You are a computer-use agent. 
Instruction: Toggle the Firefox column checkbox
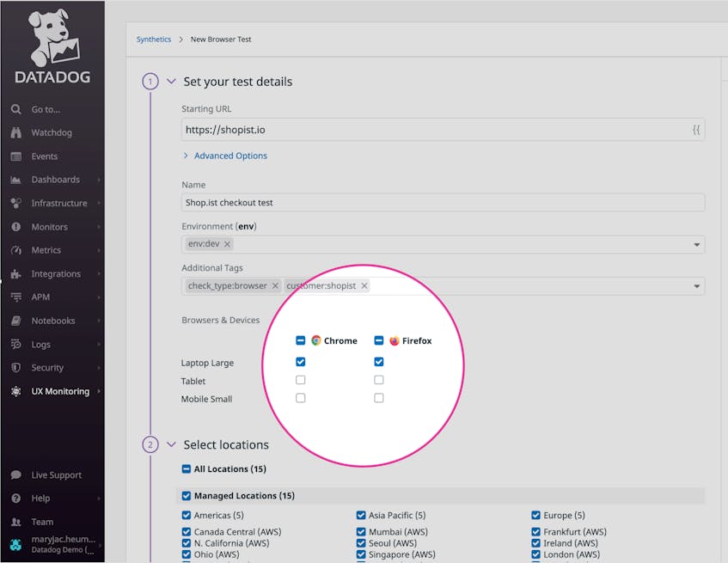[x=379, y=340]
